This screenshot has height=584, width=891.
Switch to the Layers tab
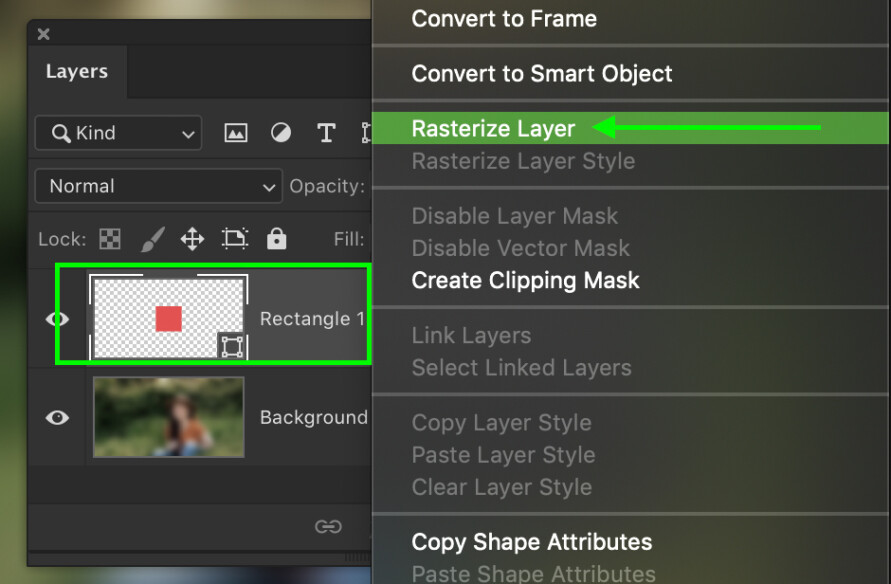pos(76,71)
